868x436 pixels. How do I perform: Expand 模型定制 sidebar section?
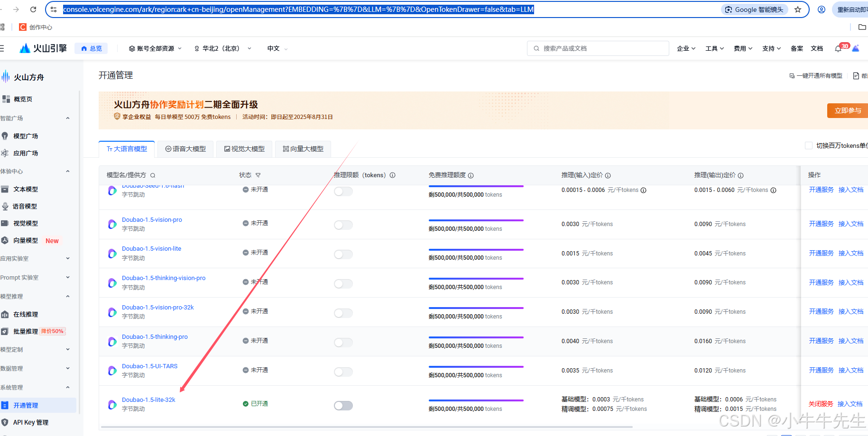[68, 349]
